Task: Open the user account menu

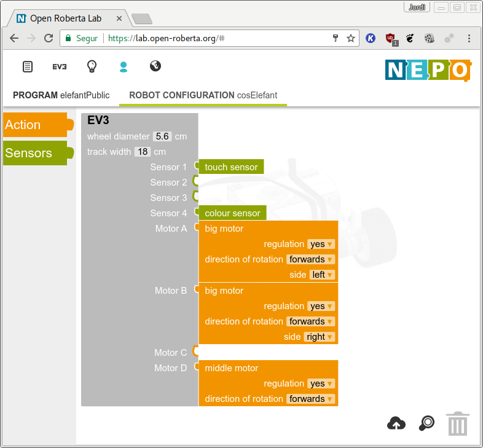Action: coord(124,66)
